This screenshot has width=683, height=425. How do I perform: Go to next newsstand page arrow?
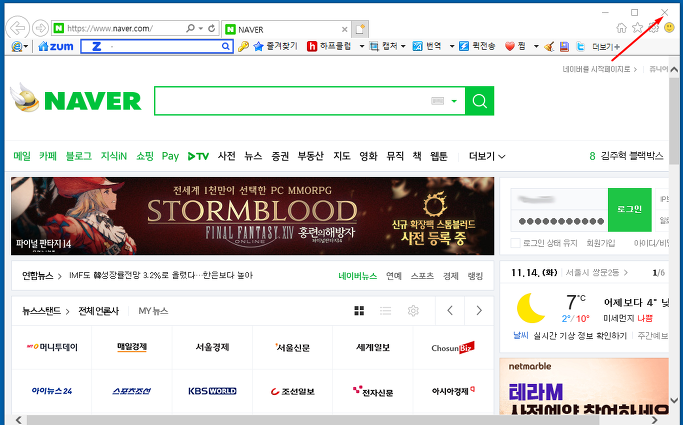pos(479,310)
